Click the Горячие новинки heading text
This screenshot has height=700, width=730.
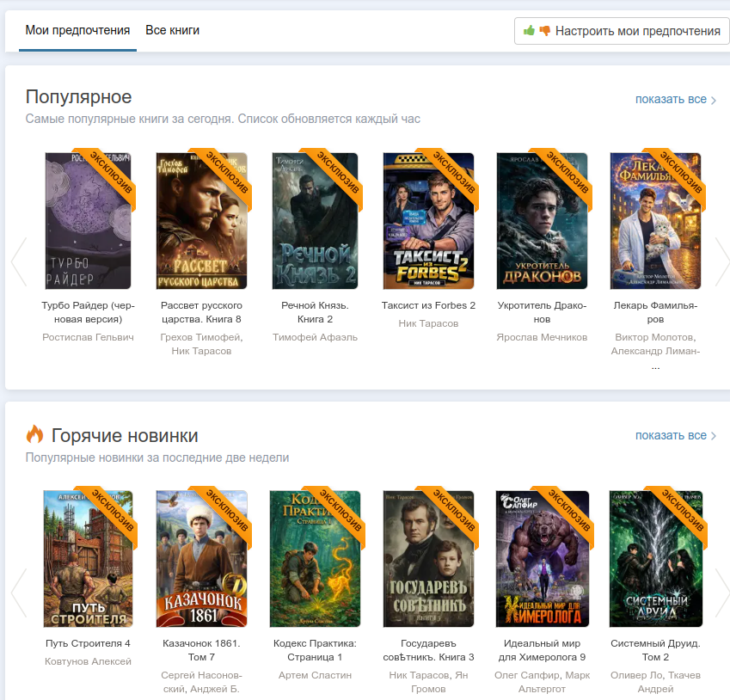coord(125,436)
